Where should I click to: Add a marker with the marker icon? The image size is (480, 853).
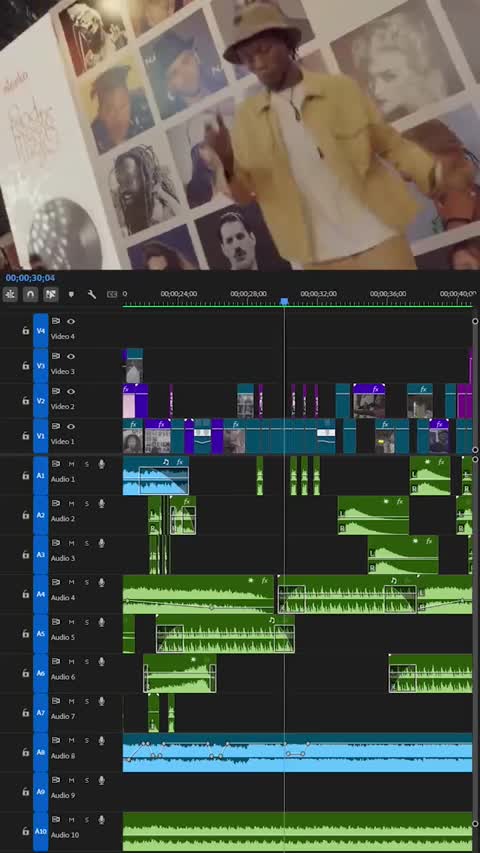71,294
